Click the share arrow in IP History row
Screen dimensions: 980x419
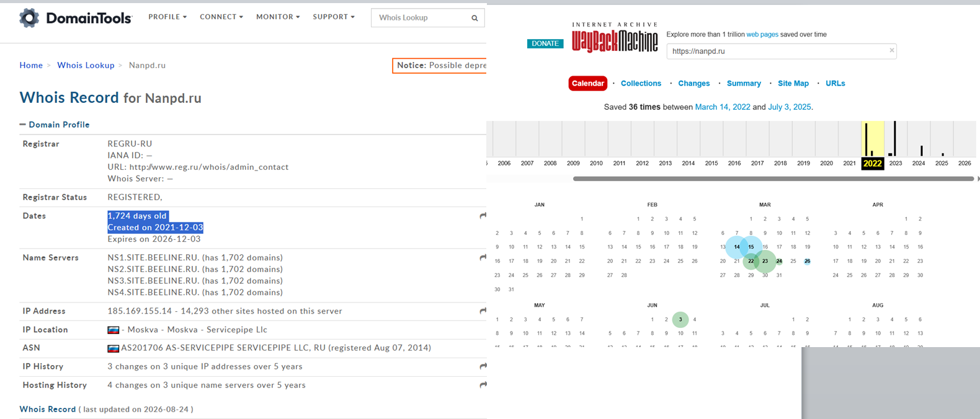pos(483,366)
